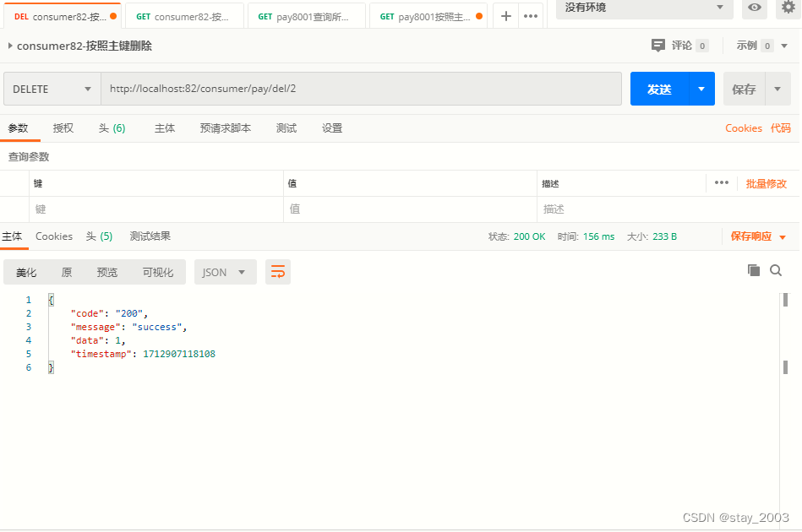Open the DELETE method dropdown

click(52, 89)
